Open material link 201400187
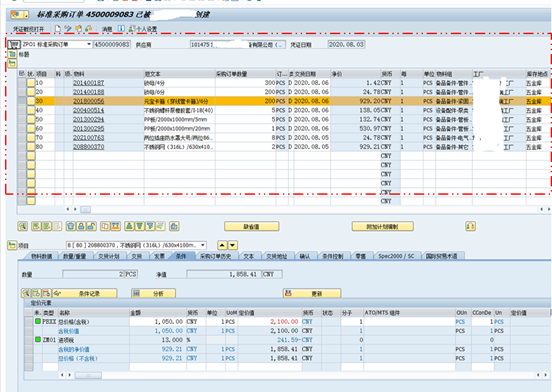 coord(88,83)
